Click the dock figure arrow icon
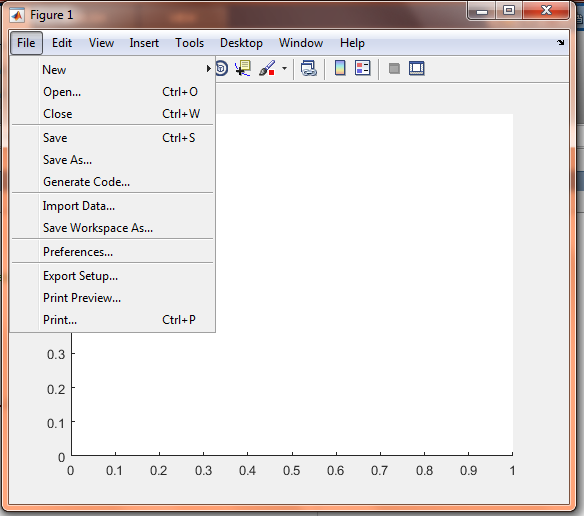Image resolution: width=584 pixels, height=516 pixels. pyautogui.click(x=561, y=42)
